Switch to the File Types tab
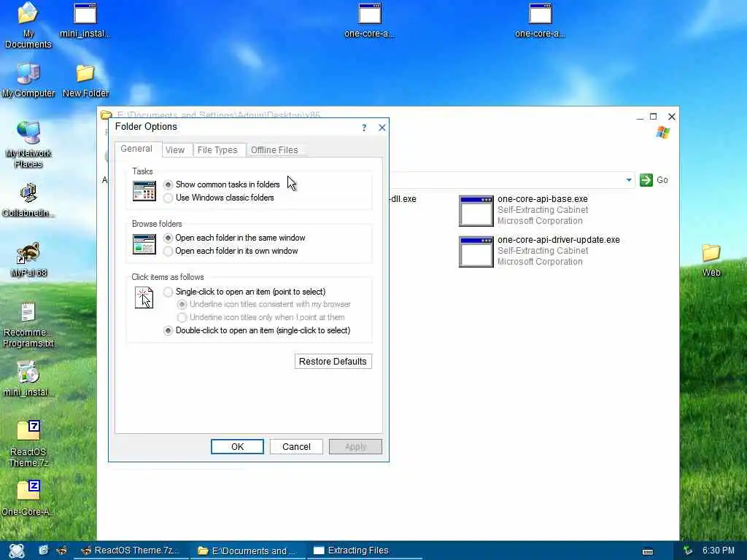The height and width of the screenshot is (560, 747). pos(217,150)
